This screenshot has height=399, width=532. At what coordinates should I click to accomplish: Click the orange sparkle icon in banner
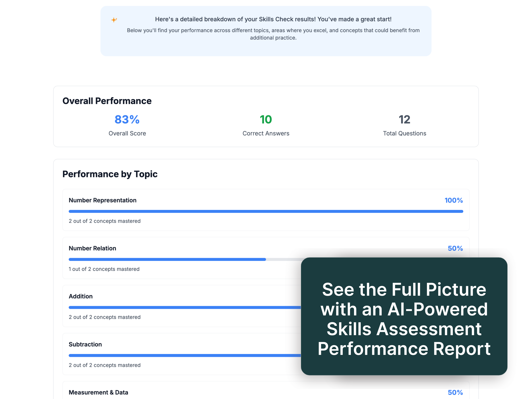tap(114, 20)
